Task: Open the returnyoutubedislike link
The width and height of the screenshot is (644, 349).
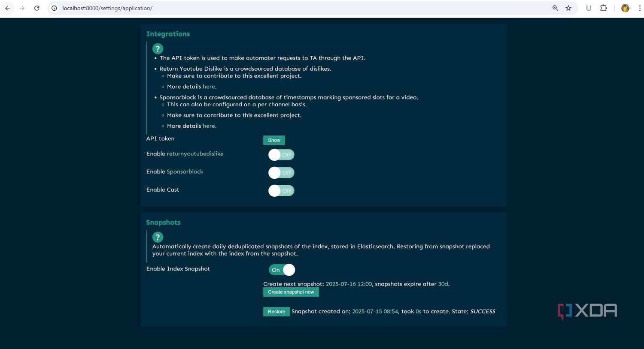Action: pos(195,154)
